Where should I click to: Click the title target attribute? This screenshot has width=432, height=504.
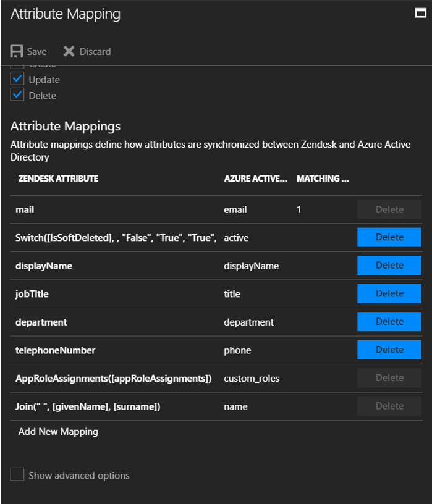click(x=232, y=294)
